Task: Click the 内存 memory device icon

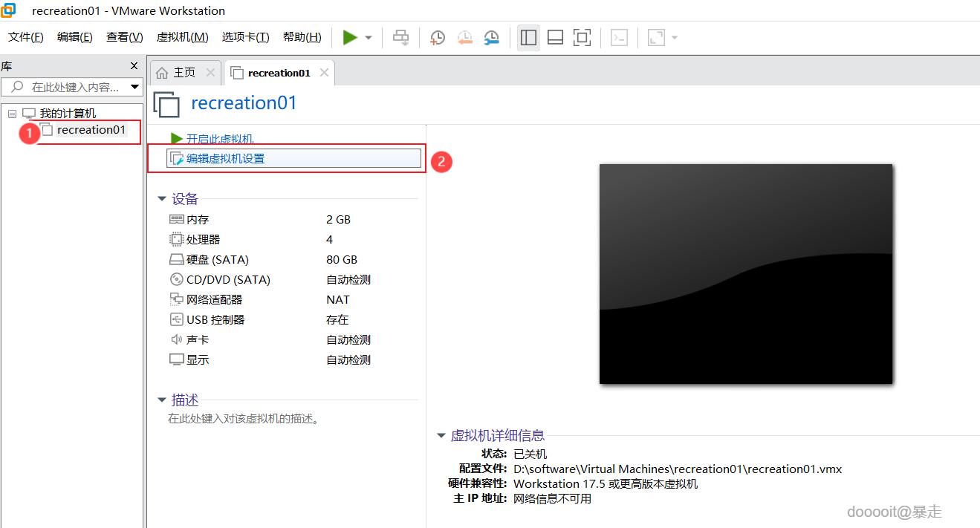Action: click(176, 219)
